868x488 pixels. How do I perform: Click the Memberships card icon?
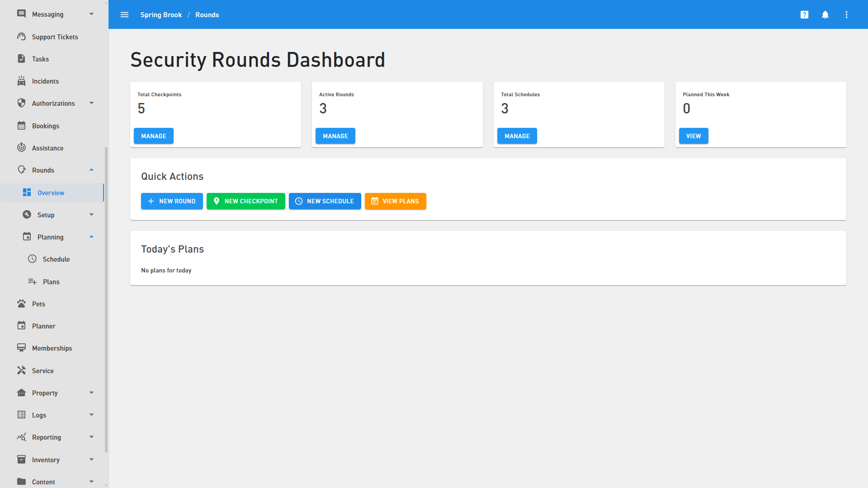tap(21, 348)
